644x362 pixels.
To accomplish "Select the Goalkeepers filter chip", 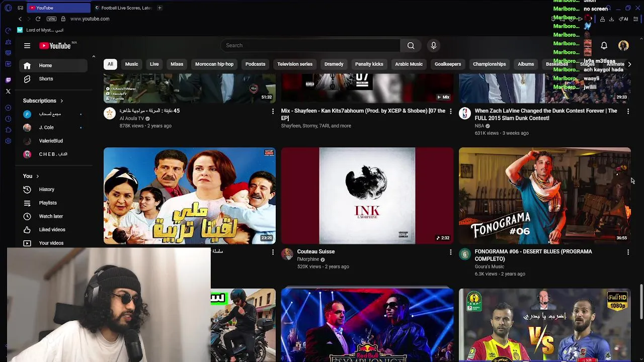I will pyautogui.click(x=448, y=64).
